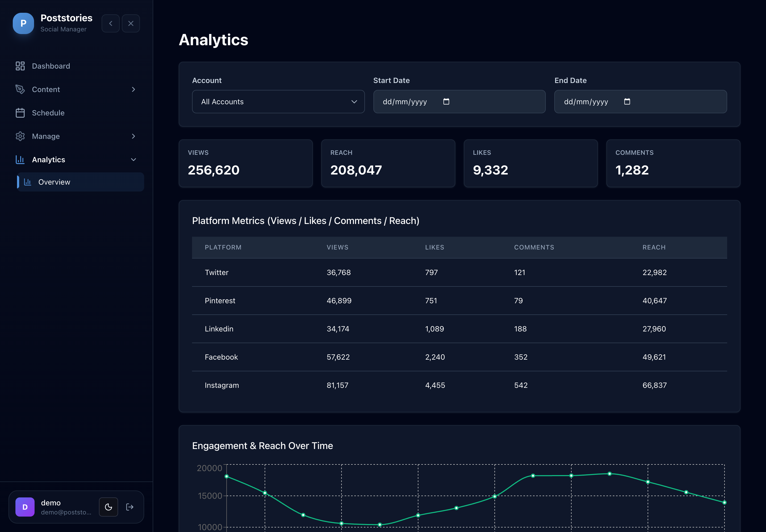The width and height of the screenshot is (766, 532).
Task: Click the Schedule calendar icon
Action: tap(20, 113)
